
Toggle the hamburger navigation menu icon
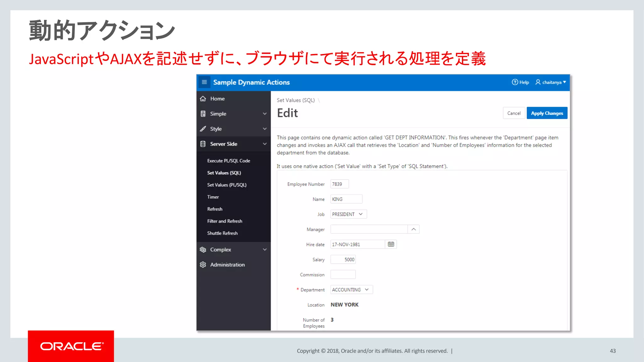point(204,82)
